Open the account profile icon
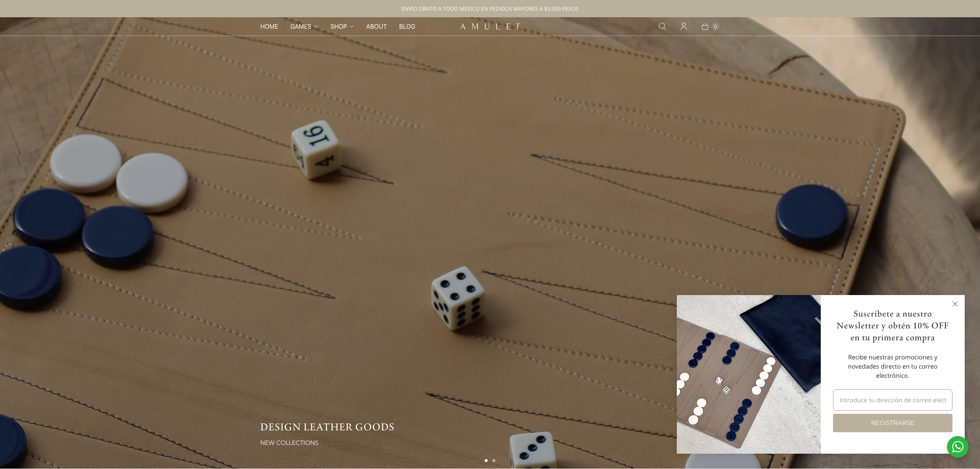Viewport: 980px width, 469px height. [684, 26]
